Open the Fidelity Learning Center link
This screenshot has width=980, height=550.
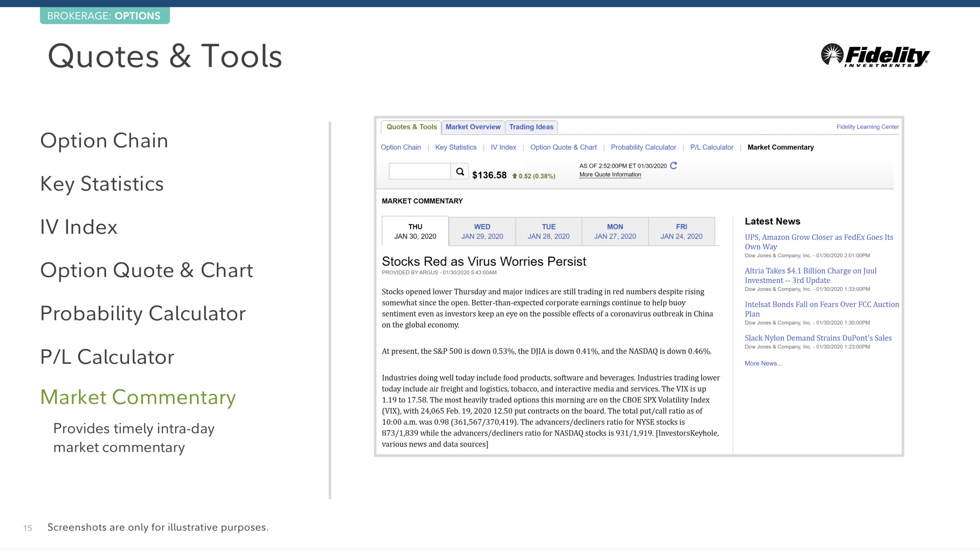pos(867,127)
